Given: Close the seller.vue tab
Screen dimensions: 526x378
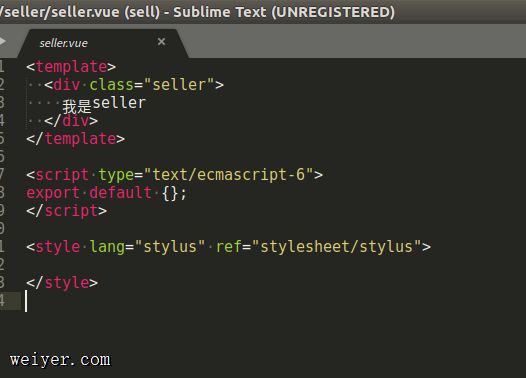Looking at the screenshot, I should [161, 42].
